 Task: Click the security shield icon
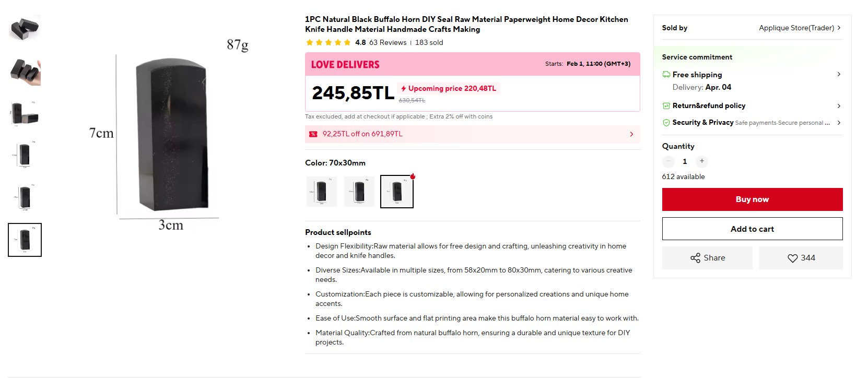[x=666, y=123]
